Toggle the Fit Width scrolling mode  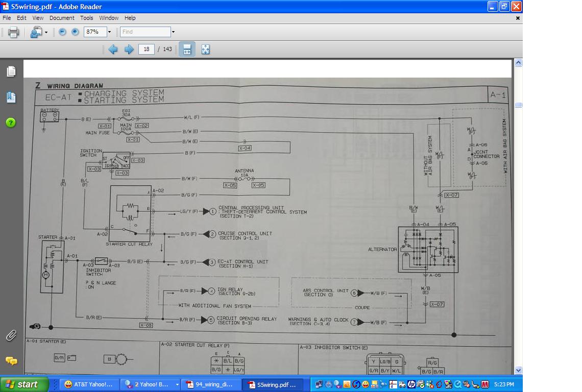click(x=187, y=50)
